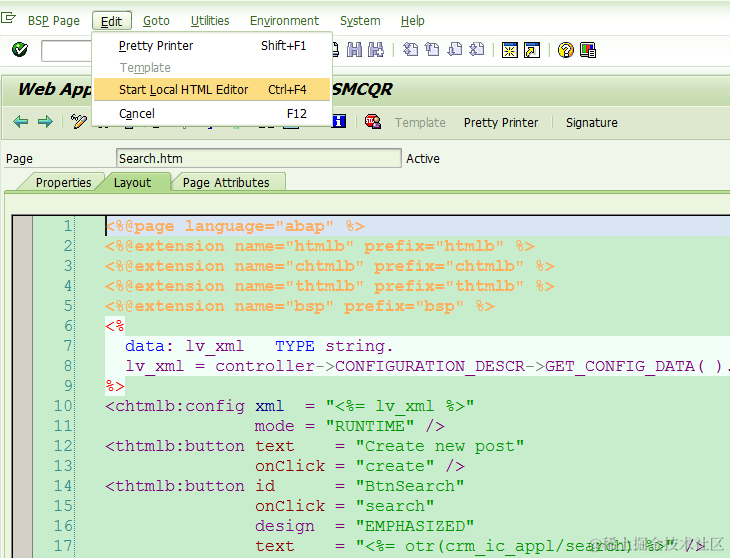730x558 pixels.
Task: Click line number 6 in the gutter
Action: click(x=68, y=326)
